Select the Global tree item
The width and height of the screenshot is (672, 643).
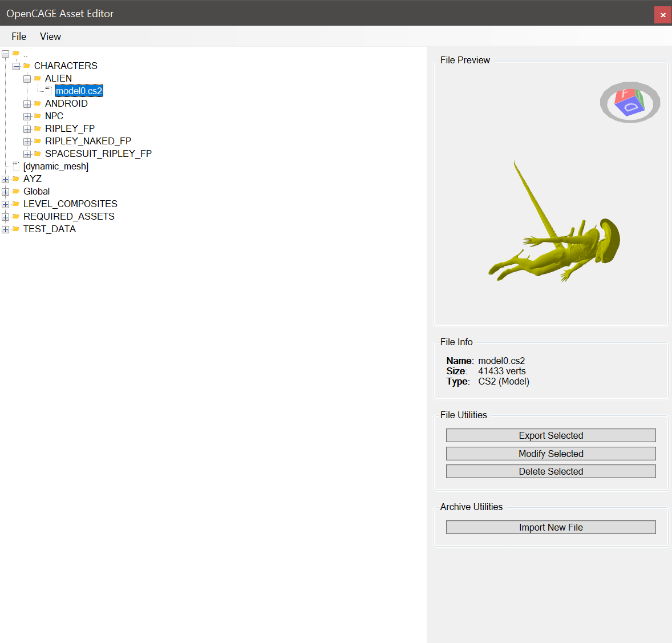[37, 191]
